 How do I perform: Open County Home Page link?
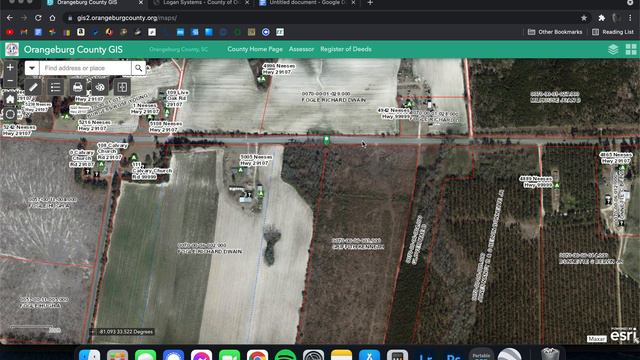pos(255,49)
